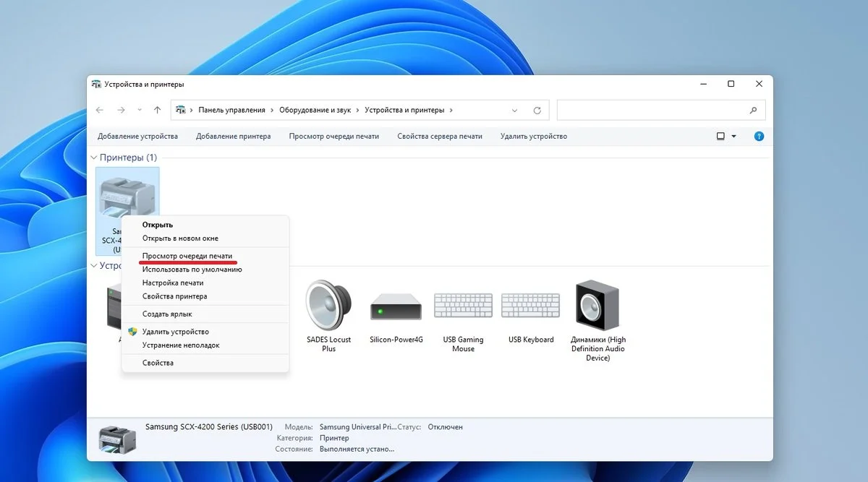Image resolution: width=868 pixels, height=482 pixels.
Task: Open view options dropdown arrow beside layout icon
Action: 734,136
